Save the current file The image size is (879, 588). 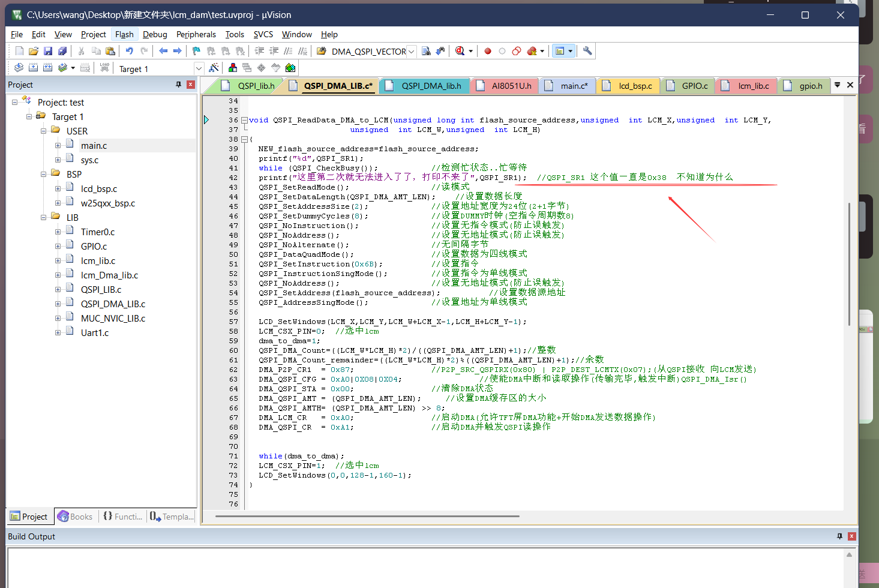point(48,51)
